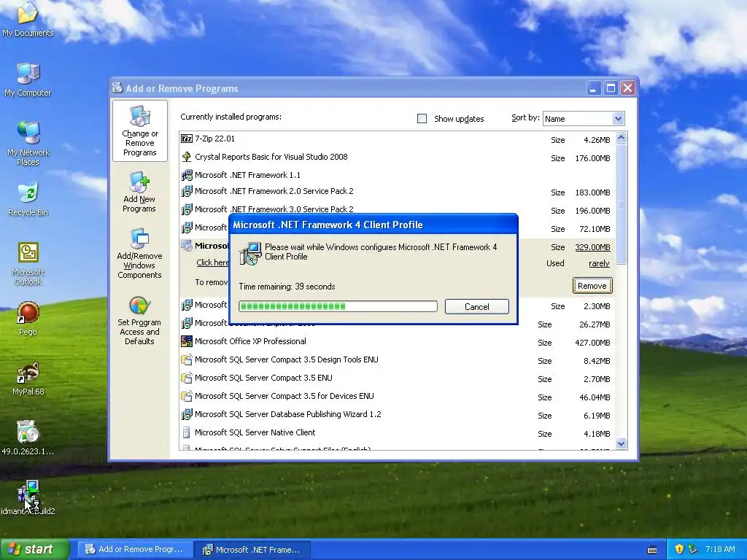
Task: Enable the Show updates checkbox
Action: pos(422,119)
